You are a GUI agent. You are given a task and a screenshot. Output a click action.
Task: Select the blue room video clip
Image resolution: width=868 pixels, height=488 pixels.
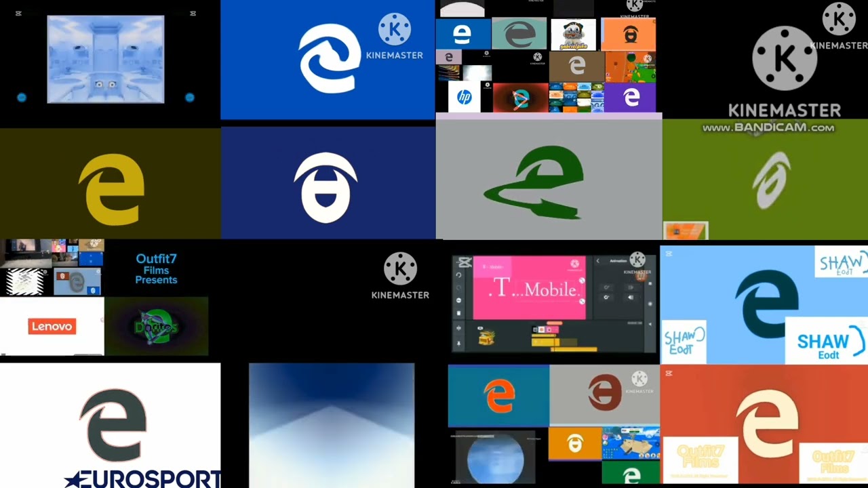[x=106, y=60]
